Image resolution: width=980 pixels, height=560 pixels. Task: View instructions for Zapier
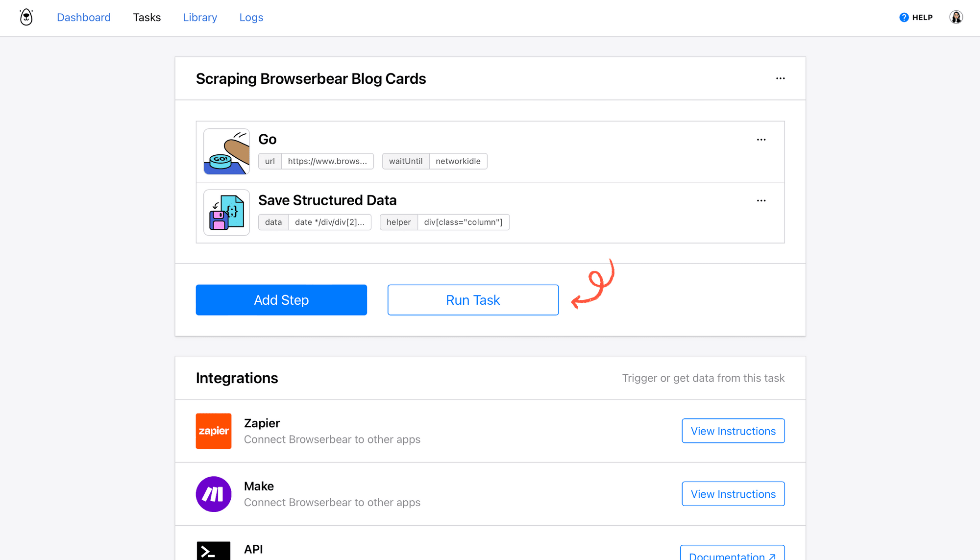(x=733, y=431)
